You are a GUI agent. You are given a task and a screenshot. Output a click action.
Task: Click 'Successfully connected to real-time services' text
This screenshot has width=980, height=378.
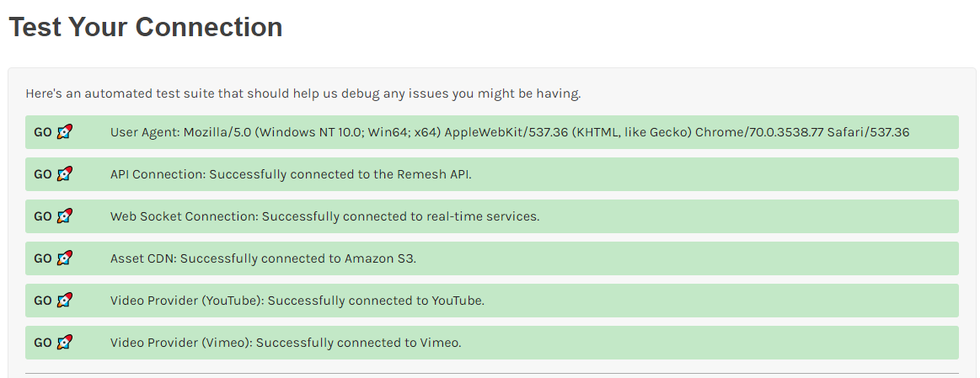[400, 217]
